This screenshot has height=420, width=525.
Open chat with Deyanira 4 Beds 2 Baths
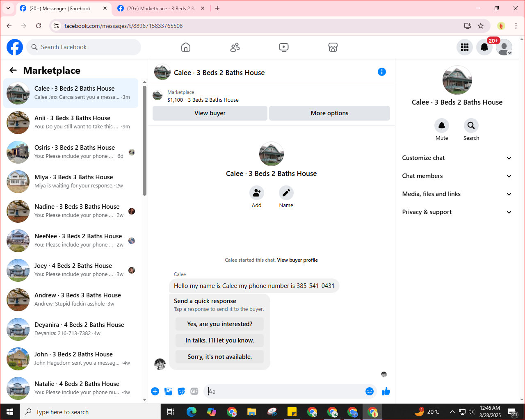(71, 329)
